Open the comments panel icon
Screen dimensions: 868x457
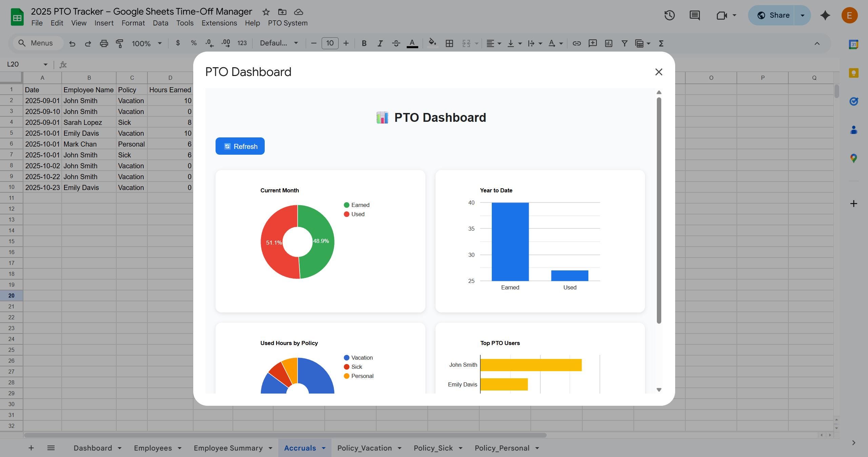point(694,15)
